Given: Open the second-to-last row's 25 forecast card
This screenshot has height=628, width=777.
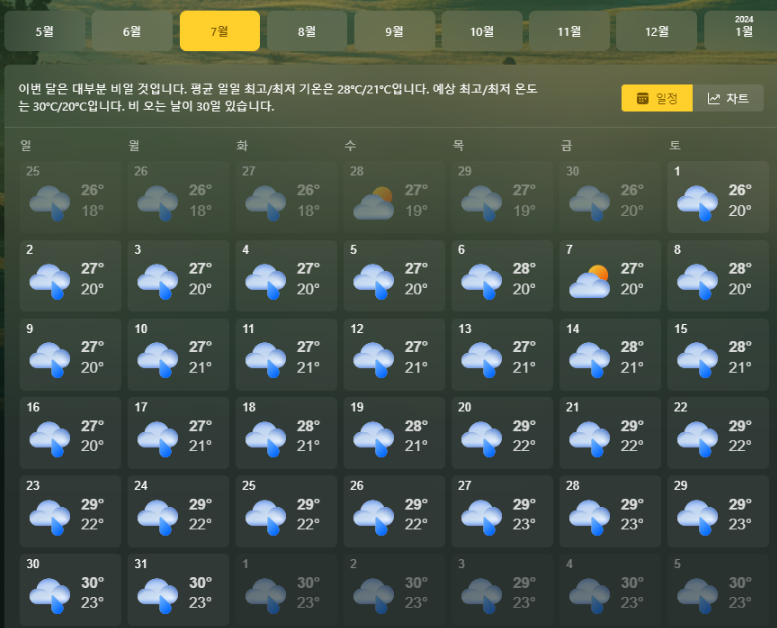Looking at the screenshot, I should 286,511.
